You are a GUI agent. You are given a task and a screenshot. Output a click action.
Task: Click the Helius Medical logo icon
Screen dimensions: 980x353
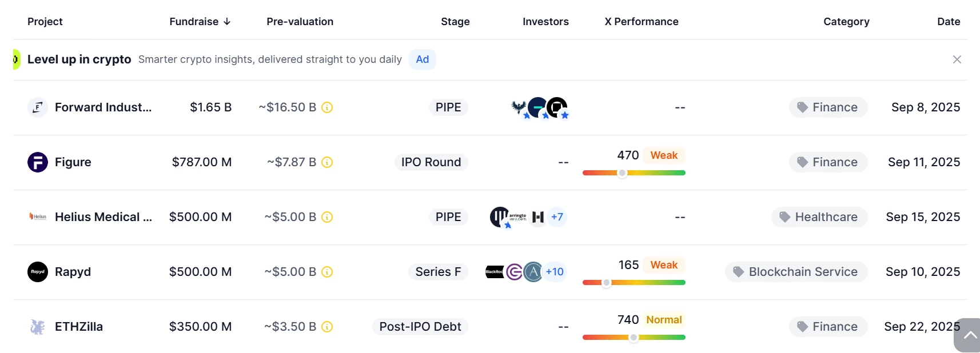tap(38, 217)
